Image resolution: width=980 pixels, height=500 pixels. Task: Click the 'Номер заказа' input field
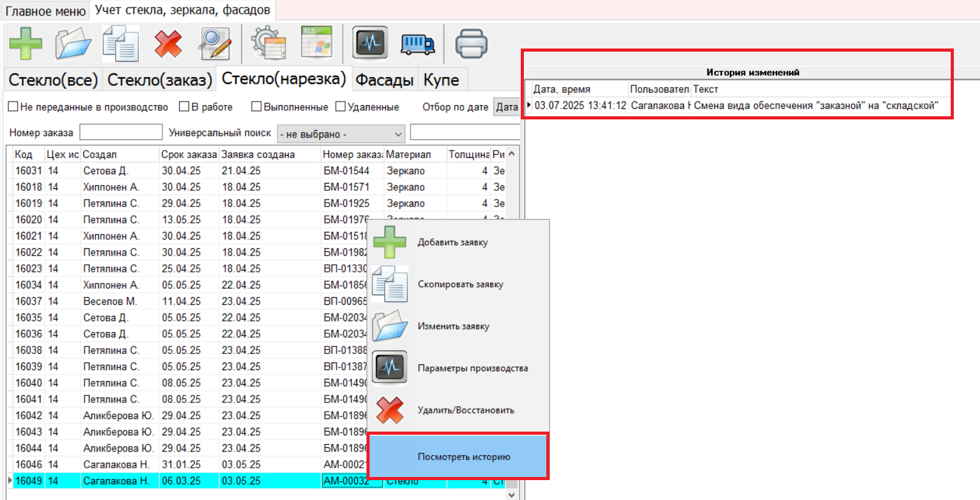(121, 132)
